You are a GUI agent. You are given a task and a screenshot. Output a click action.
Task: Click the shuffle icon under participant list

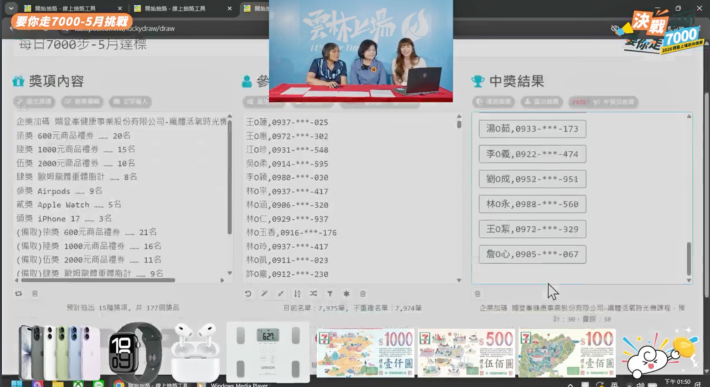pyautogui.click(x=313, y=294)
